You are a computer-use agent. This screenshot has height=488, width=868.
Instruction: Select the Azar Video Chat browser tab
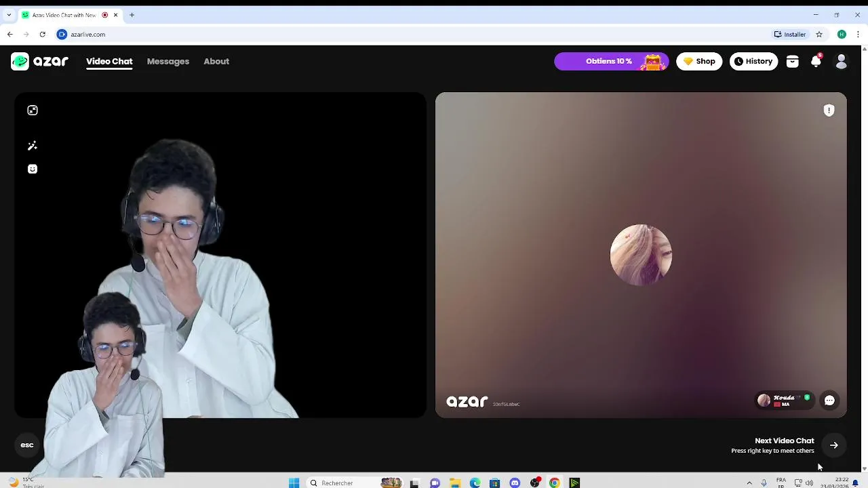coord(70,15)
